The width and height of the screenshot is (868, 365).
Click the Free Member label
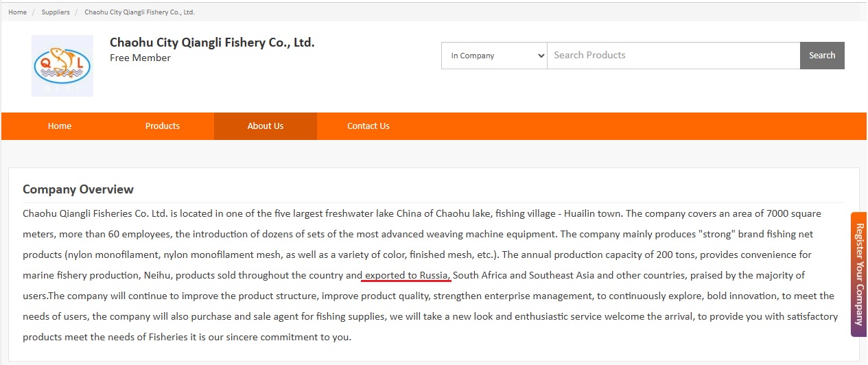click(140, 58)
